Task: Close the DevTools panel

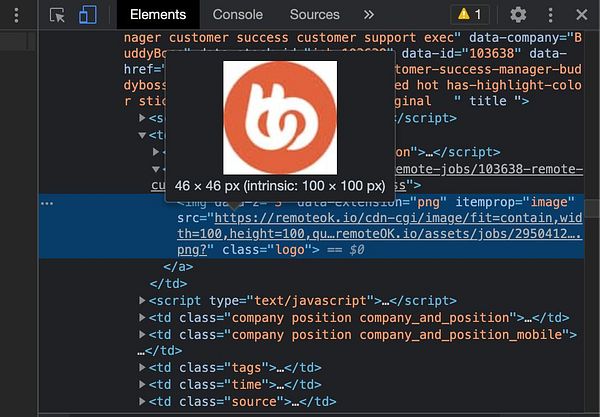Action: coord(582,15)
